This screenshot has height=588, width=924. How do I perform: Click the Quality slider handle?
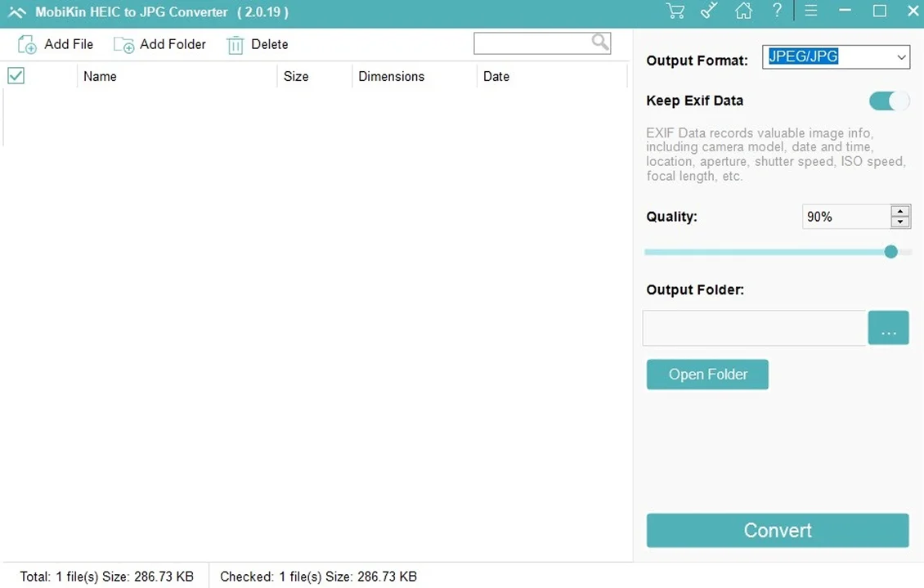tap(891, 252)
